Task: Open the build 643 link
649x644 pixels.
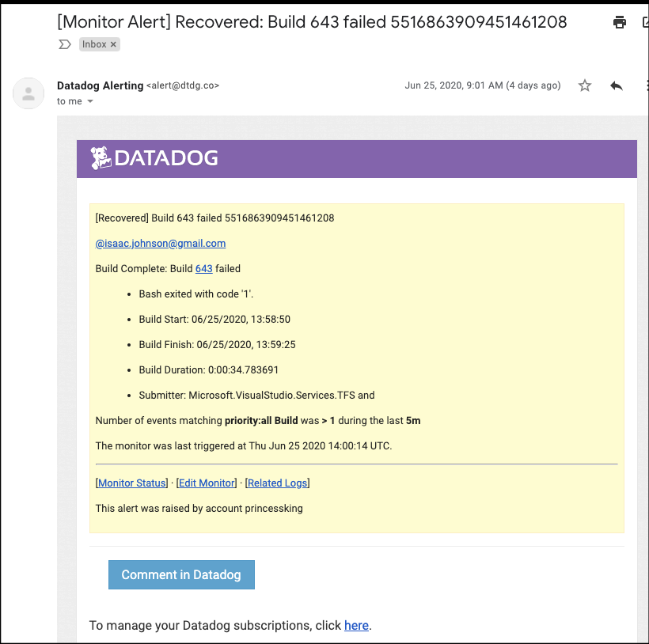Action: pyautogui.click(x=203, y=269)
